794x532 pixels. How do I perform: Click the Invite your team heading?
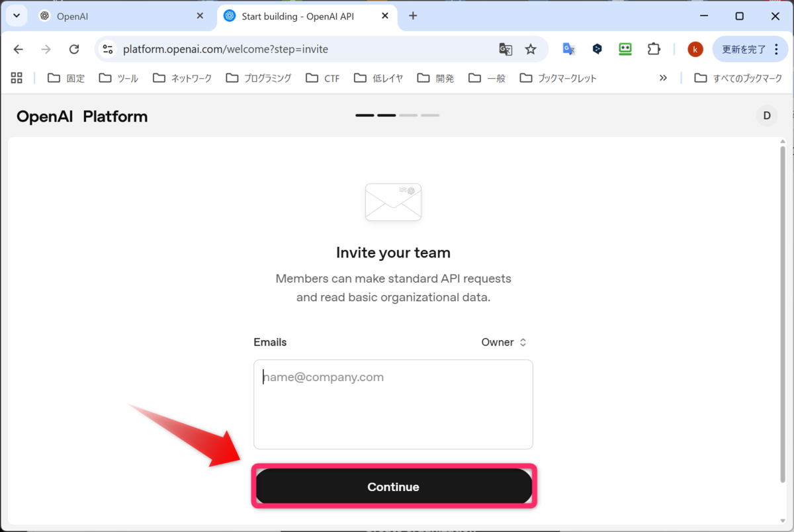[x=393, y=253]
